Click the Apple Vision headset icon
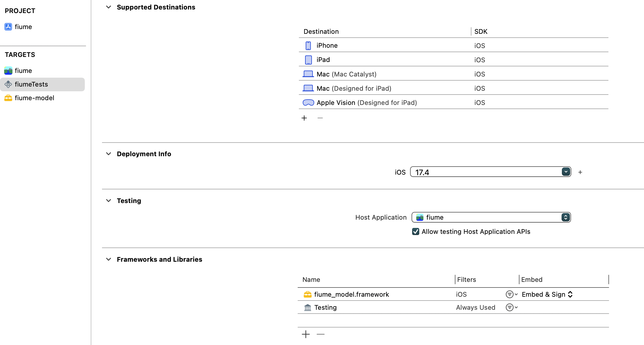Image resolution: width=644 pixels, height=345 pixels. (x=308, y=103)
